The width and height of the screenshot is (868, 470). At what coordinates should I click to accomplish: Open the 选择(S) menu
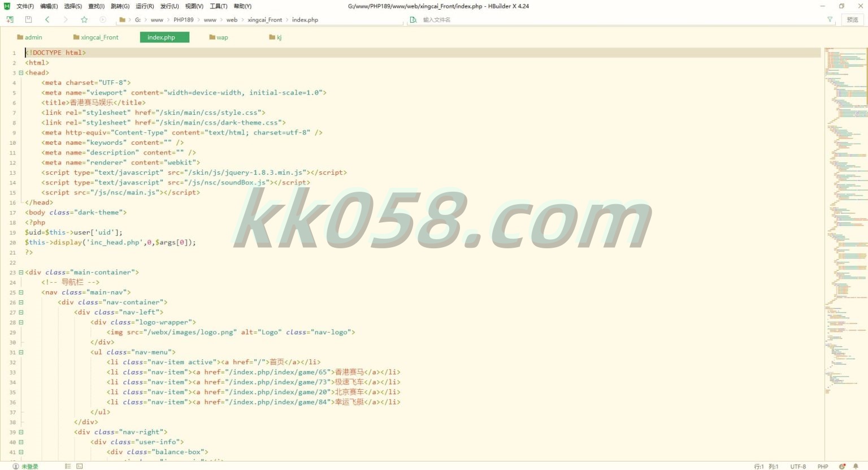(73, 6)
